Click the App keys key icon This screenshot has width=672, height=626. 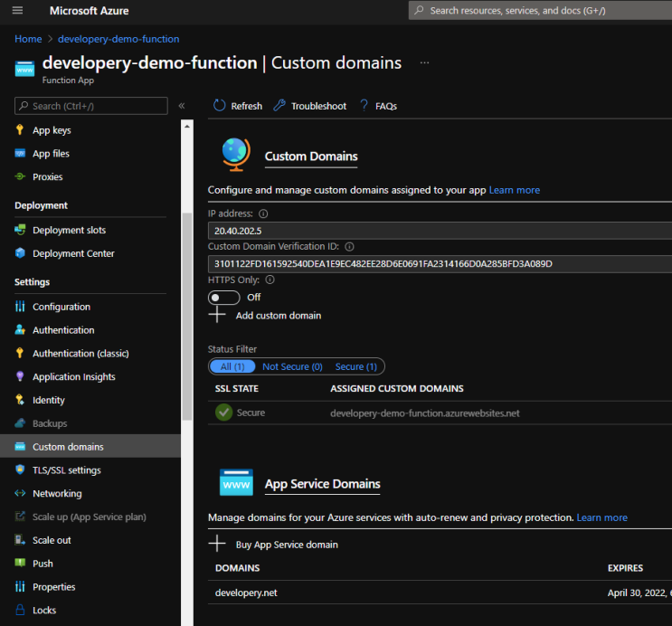pos(20,130)
